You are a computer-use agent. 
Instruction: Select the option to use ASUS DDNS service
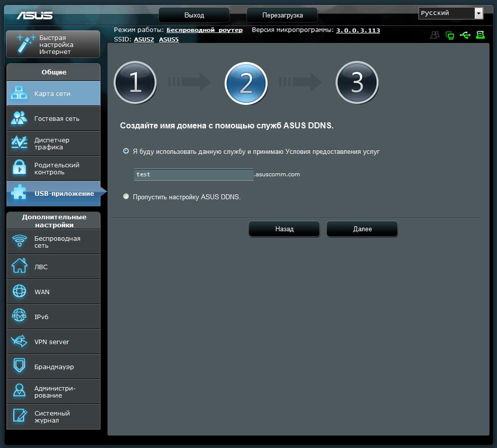coord(126,151)
